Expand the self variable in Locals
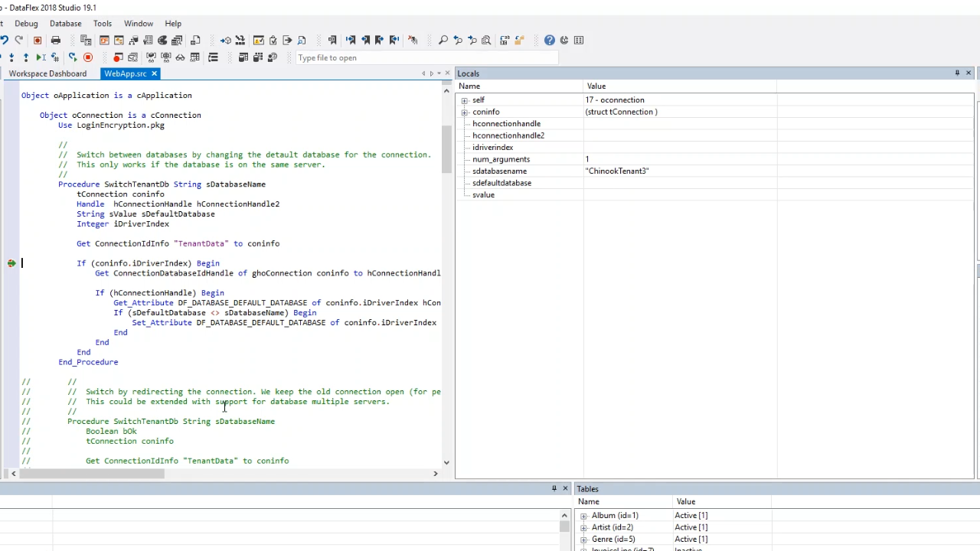 pos(465,100)
